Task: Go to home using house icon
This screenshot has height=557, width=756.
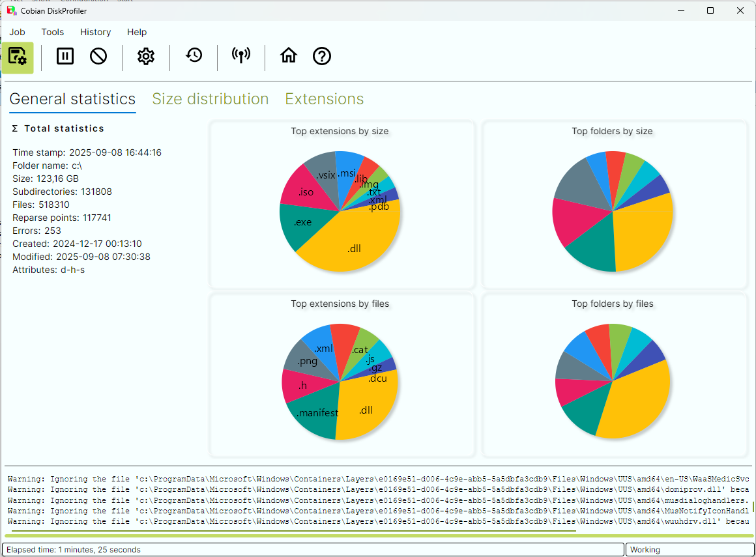Action: (288, 57)
